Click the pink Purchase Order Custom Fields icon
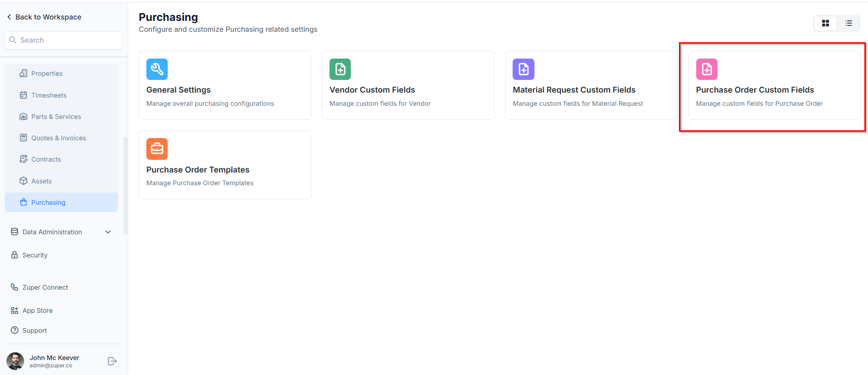The image size is (868, 375). click(707, 69)
